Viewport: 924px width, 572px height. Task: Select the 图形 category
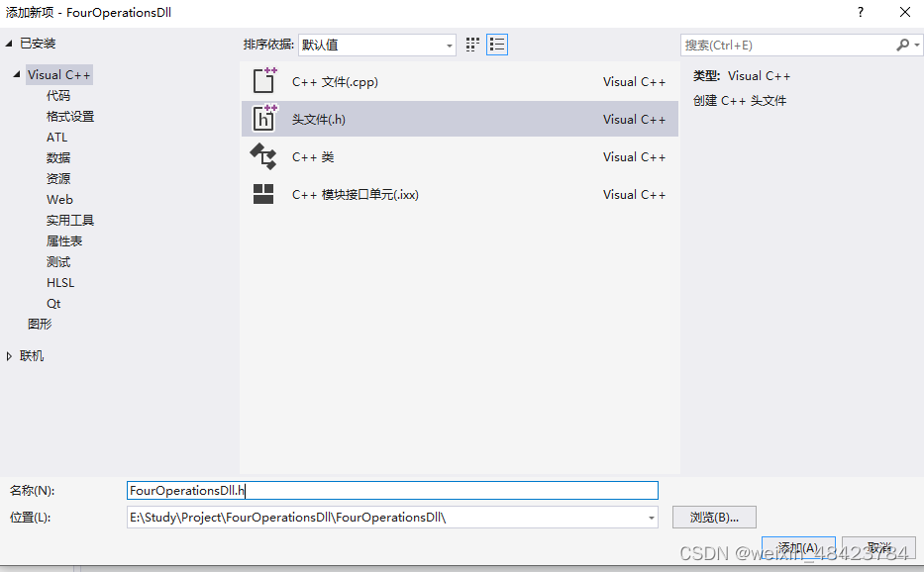click(40, 324)
